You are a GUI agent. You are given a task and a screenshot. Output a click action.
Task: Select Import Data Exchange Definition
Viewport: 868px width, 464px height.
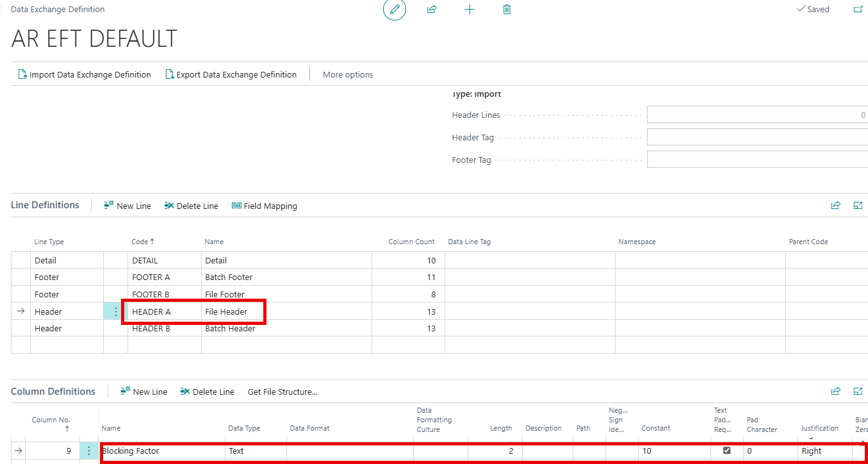pyautogui.click(x=84, y=74)
